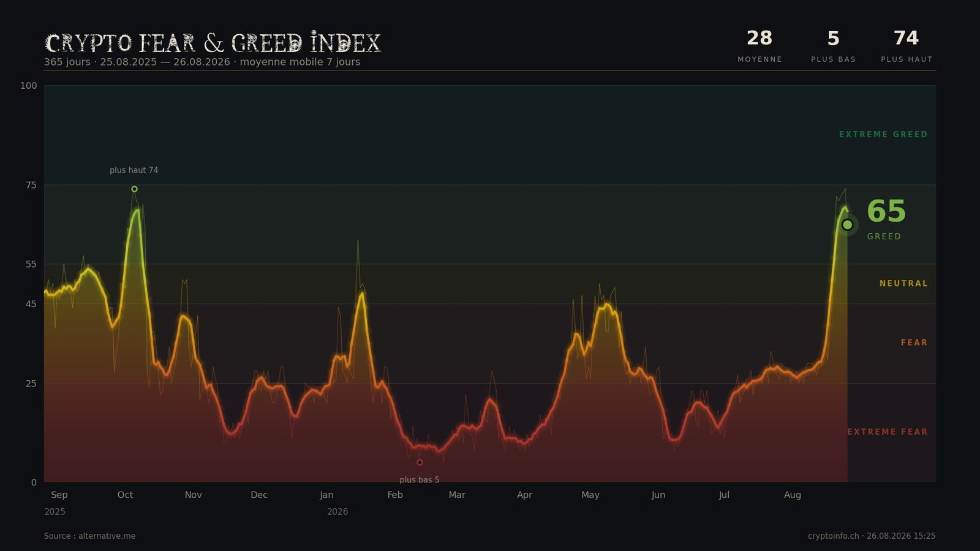
Task: Click the Mar month label
Action: 457,495
